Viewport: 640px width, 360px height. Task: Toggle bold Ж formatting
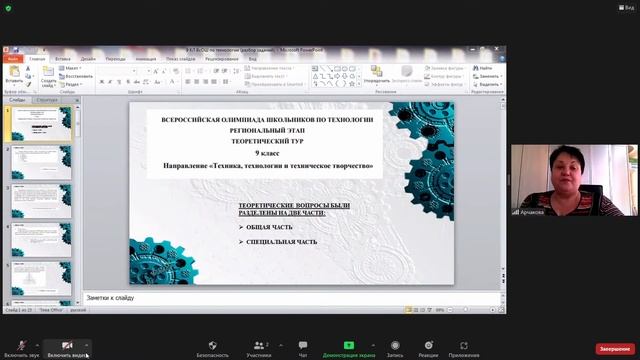(102, 82)
